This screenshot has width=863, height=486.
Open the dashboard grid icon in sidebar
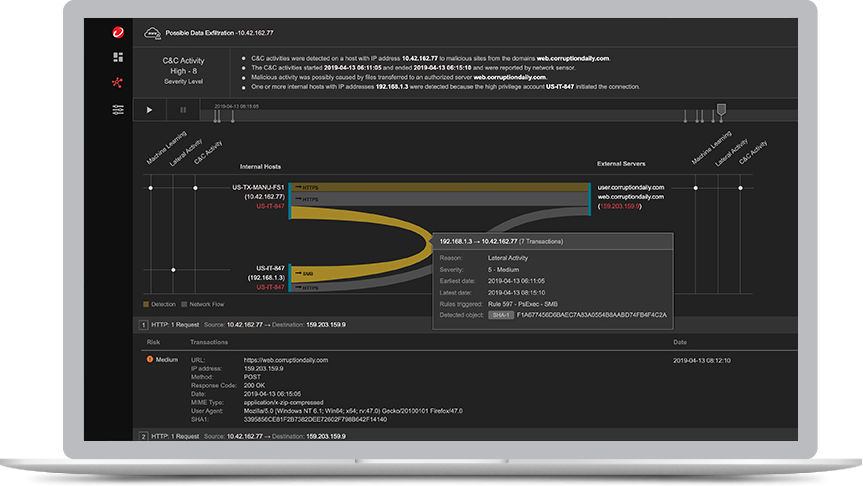tap(118, 58)
